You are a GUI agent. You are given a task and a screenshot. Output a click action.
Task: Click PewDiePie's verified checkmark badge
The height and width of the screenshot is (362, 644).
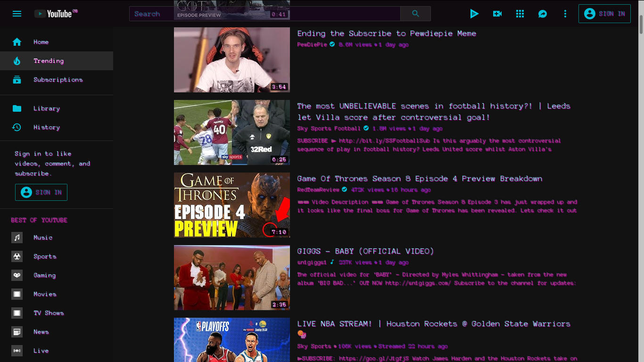pos(332,45)
